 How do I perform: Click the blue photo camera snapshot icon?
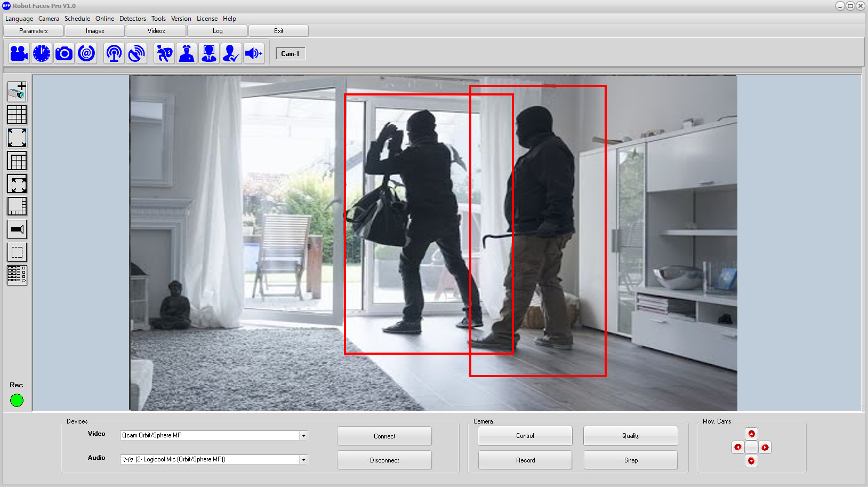64,53
